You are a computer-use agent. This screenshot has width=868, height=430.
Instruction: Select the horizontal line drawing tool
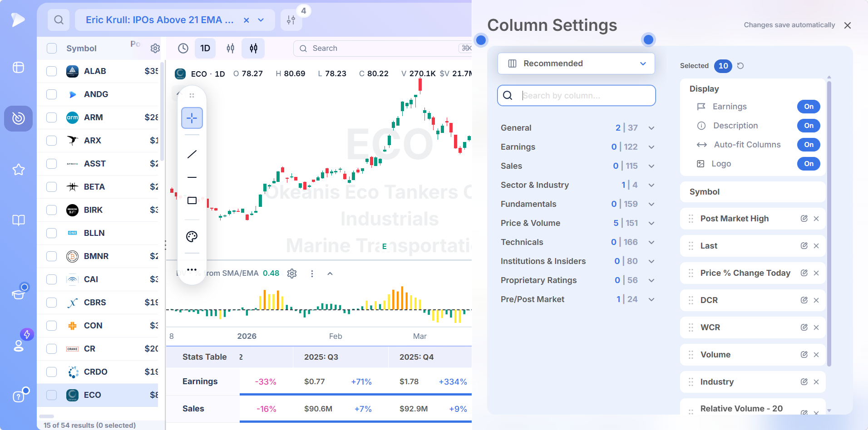[x=192, y=177]
